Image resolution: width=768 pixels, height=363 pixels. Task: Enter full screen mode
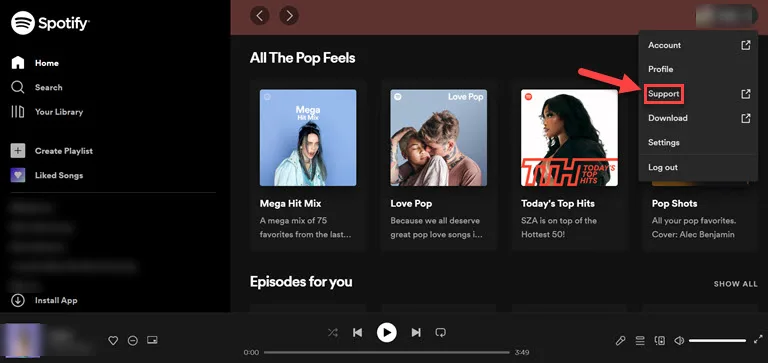(x=758, y=339)
